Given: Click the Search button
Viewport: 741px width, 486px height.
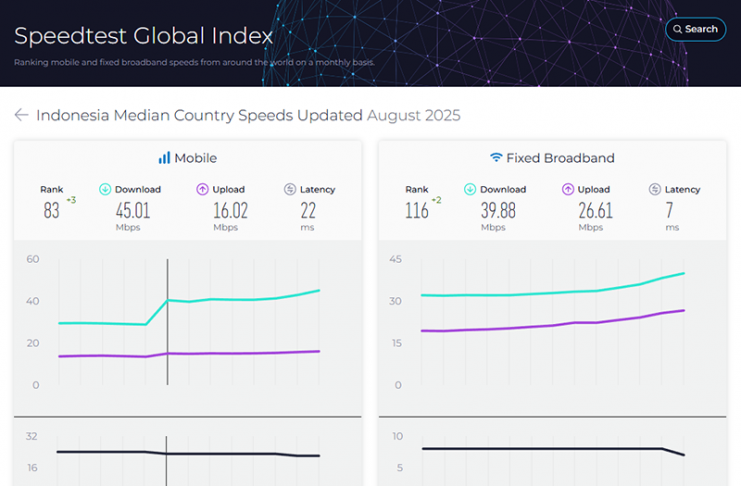Looking at the screenshot, I should (695, 29).
